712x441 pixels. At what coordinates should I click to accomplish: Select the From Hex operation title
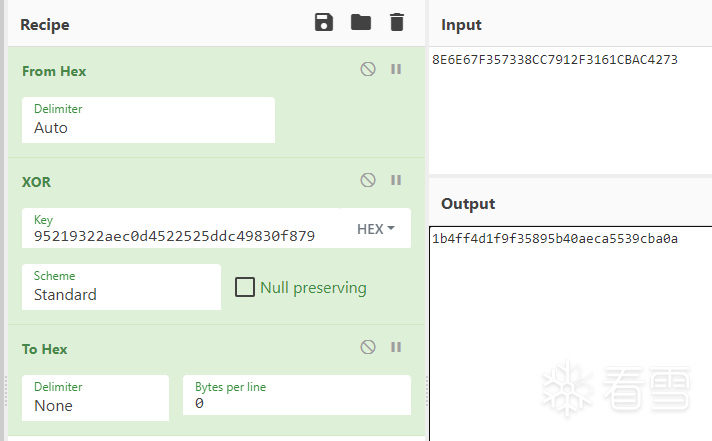coord(54,71)
